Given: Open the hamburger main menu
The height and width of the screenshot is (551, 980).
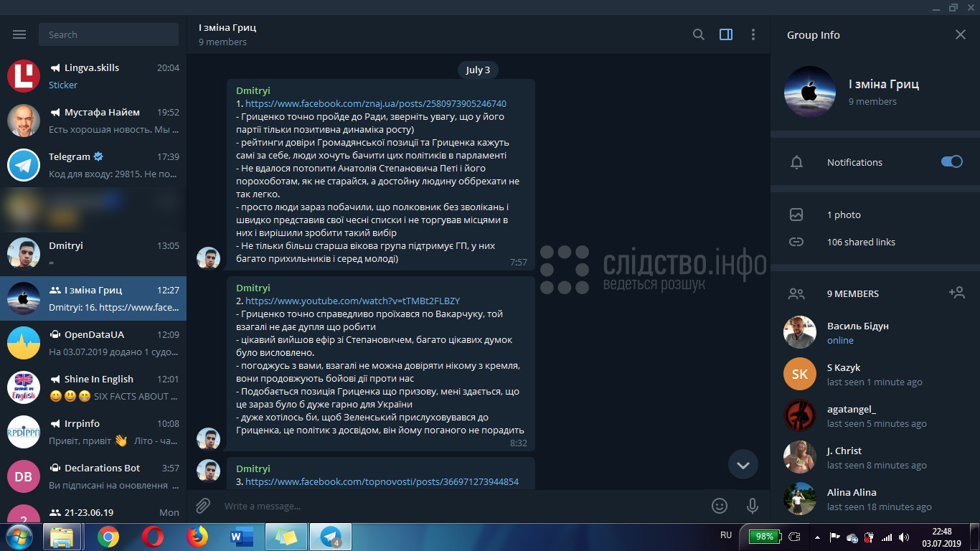Looking at the screenshot, I should (x=19, y=34).
